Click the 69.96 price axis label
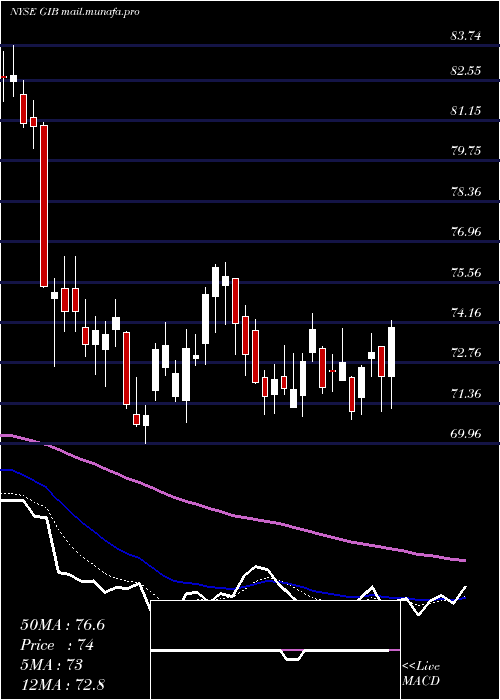The height and width of the screenshot is (700, 500). tap(466, 433)
